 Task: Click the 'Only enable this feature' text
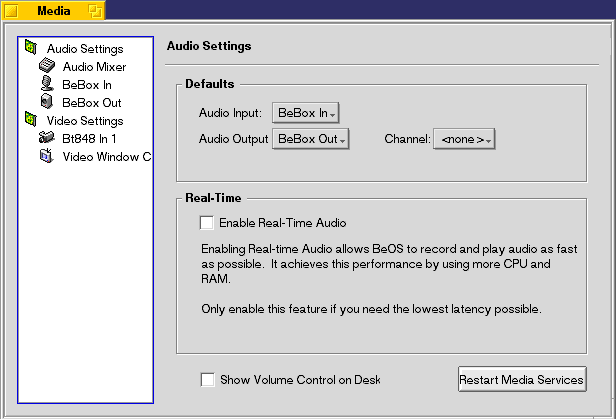371,309
